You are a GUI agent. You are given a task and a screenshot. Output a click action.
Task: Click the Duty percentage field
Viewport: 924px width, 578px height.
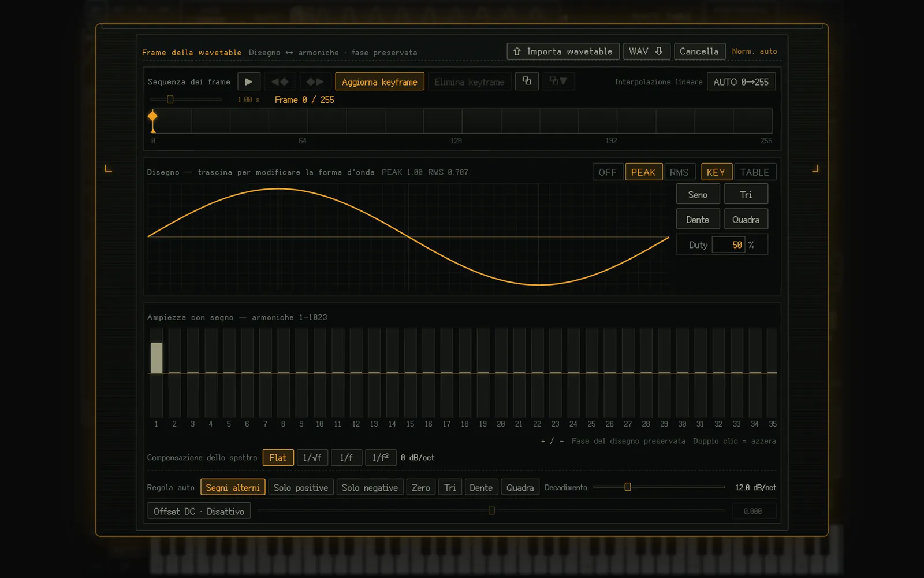pos(729,244)
